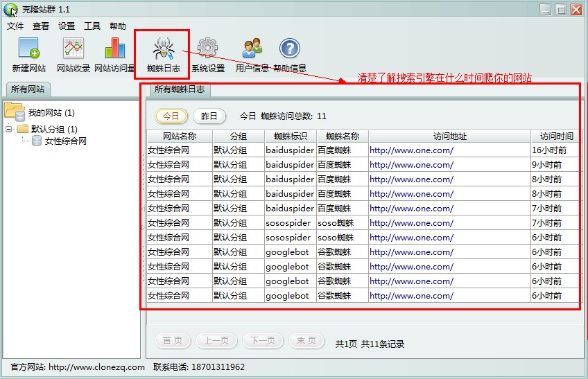Viewport: 588px width, 379px height.
Task: Sort by 分组 column header
Action: pyautogui.click(x=239, y=136)
